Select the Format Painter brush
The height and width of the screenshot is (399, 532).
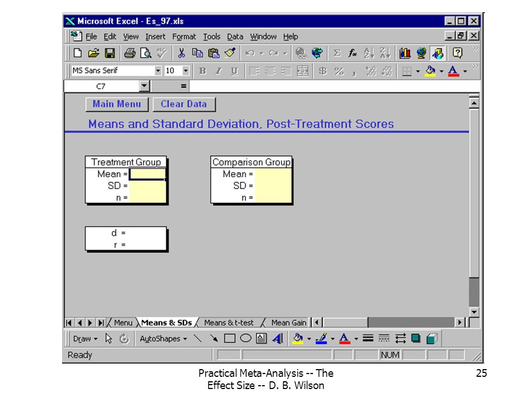(x=230, y=53)
